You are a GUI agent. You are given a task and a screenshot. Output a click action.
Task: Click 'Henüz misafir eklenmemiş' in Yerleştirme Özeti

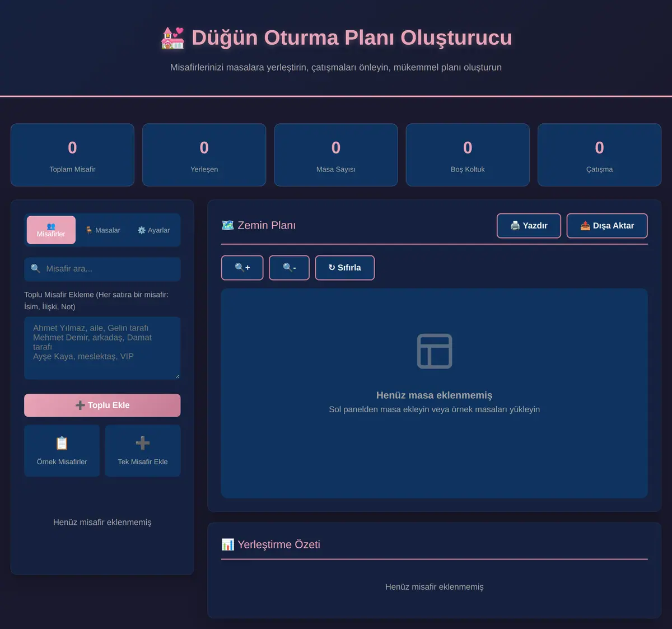[x=435, y=587]
